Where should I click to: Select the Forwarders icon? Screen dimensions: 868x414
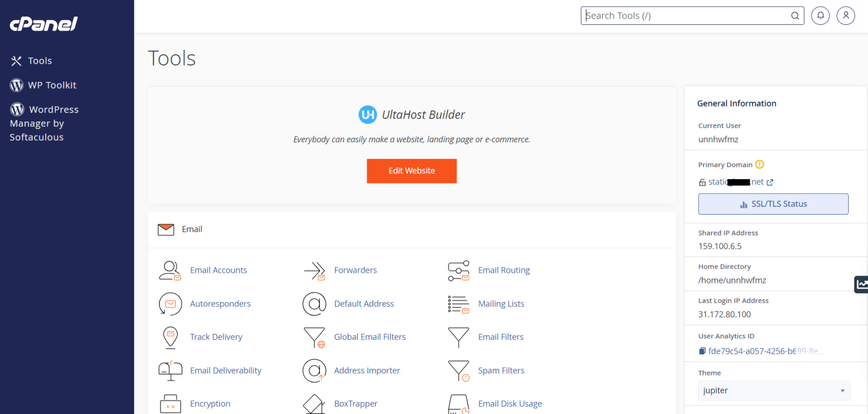pos(314,270)
